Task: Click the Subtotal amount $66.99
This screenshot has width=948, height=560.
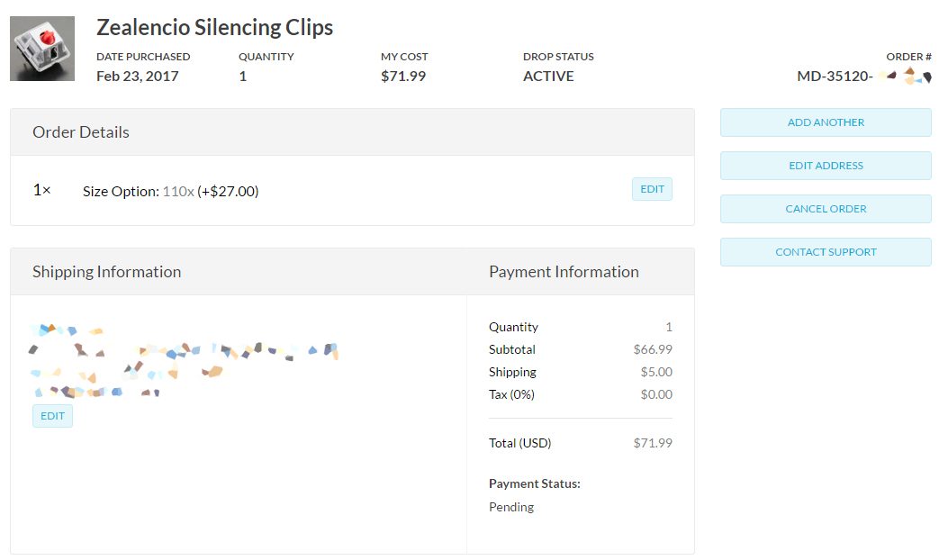Action: click(653, 349)
